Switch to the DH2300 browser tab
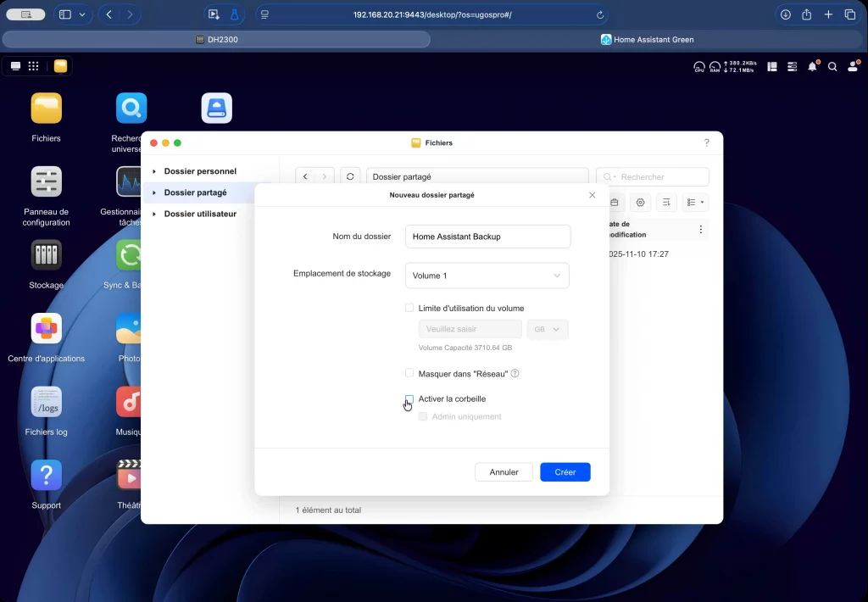Image resolution: width=868 pixels, height=602 pixels. (216, 40)
